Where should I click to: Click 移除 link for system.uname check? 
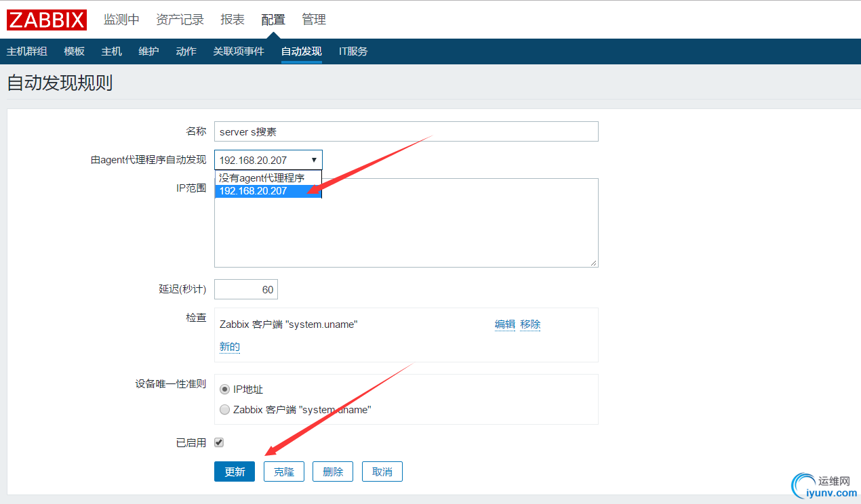pos(530,324)
